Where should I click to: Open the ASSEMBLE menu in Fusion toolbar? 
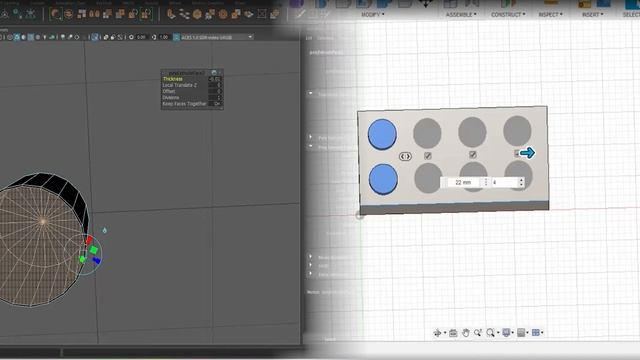[461, 14]
